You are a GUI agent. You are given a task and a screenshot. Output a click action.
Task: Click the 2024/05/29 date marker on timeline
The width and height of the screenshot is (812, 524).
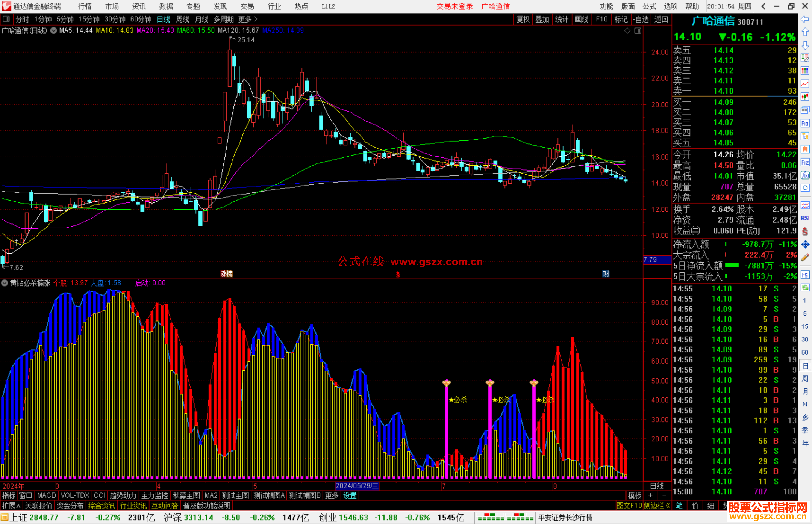click(x=356, y=486)
